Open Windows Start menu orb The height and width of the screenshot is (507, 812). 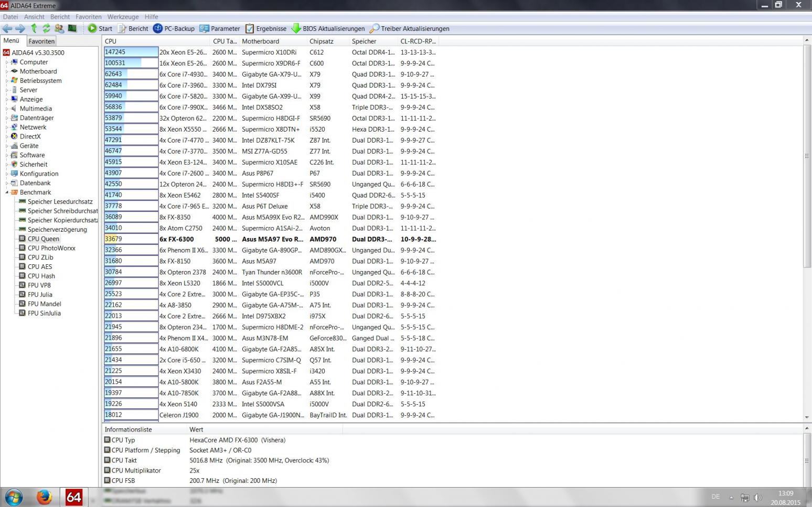tap(14, 497)
